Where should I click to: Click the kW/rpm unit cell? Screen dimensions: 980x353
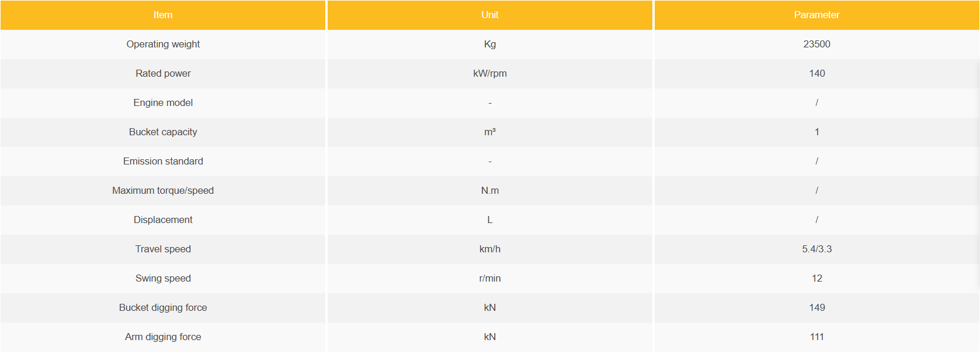[x=489, y=74]
